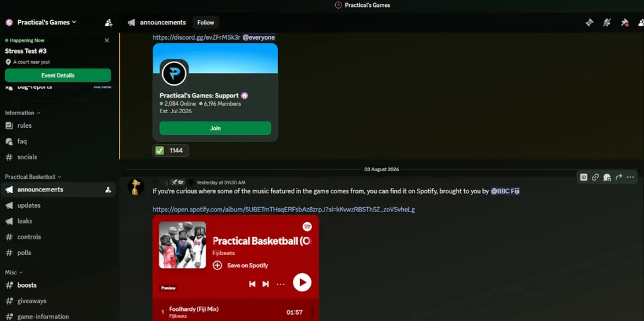
Task: Forward the message with the arrow icon
Action: click(619, 177)
